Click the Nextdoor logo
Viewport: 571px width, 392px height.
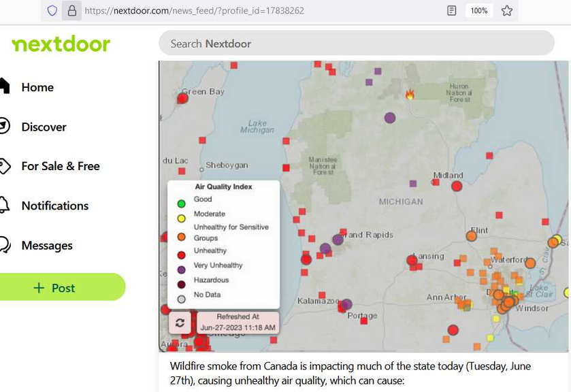click(x=61, y=44)
